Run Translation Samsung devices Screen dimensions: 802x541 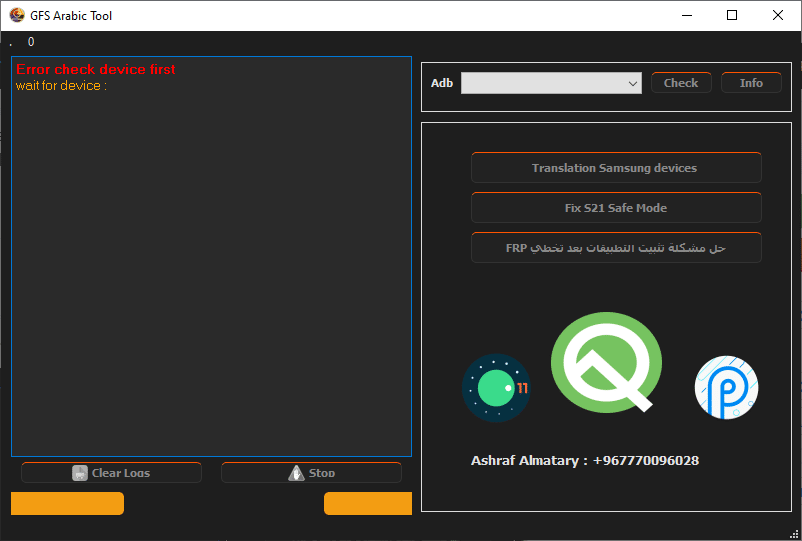tap(616, 168)
